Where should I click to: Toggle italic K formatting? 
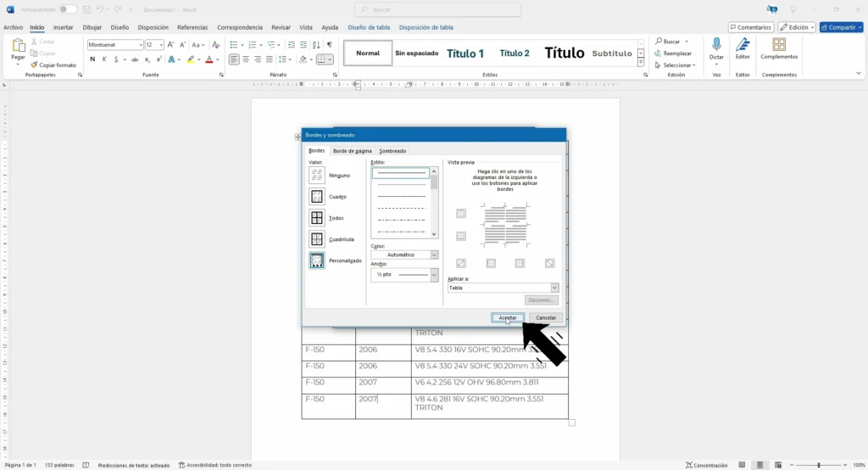tap(104, 59)
